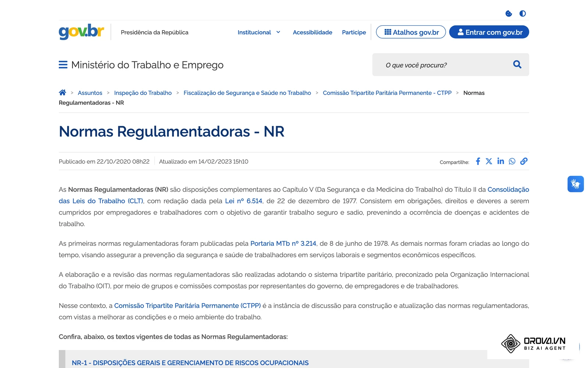Share page on LinkedIn
The image size is (588, 368).
coord(501,161)
